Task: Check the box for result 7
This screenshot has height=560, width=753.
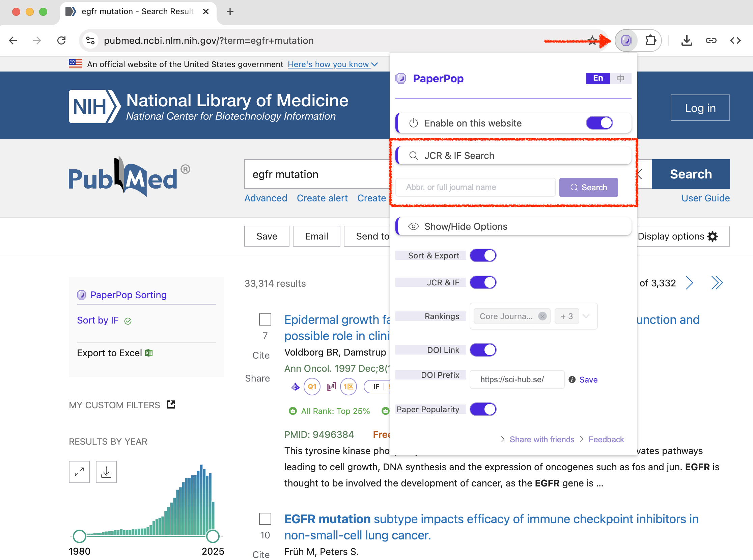Action: tap(265, 319)
